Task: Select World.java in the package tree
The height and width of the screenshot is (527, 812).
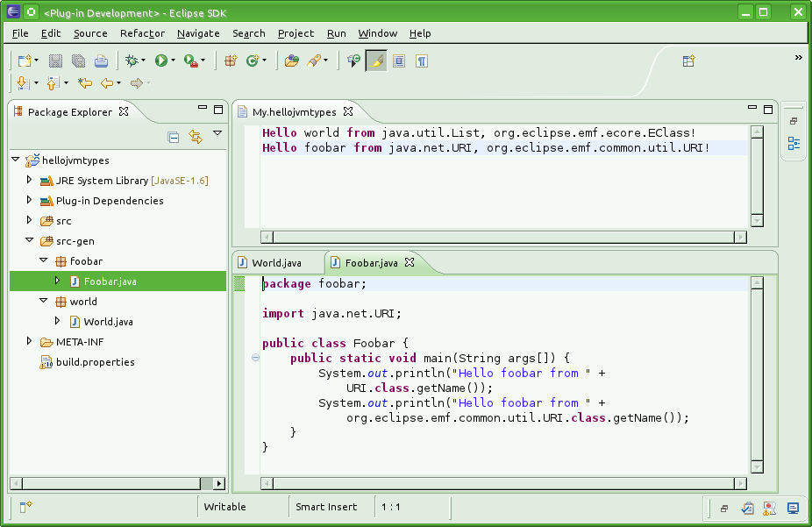Action: tap(108, 322)
